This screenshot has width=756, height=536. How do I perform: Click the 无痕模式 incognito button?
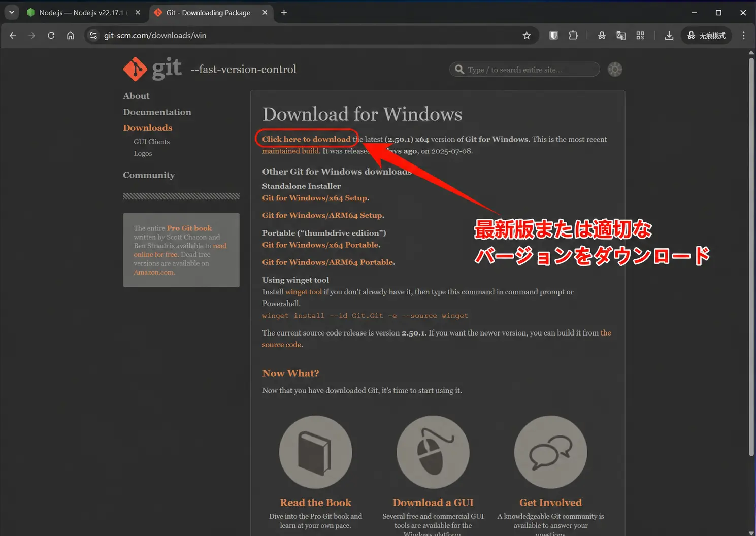coord(706,36)
